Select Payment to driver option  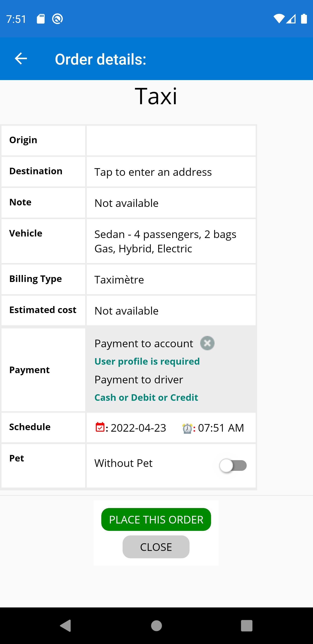coord(139,379)
